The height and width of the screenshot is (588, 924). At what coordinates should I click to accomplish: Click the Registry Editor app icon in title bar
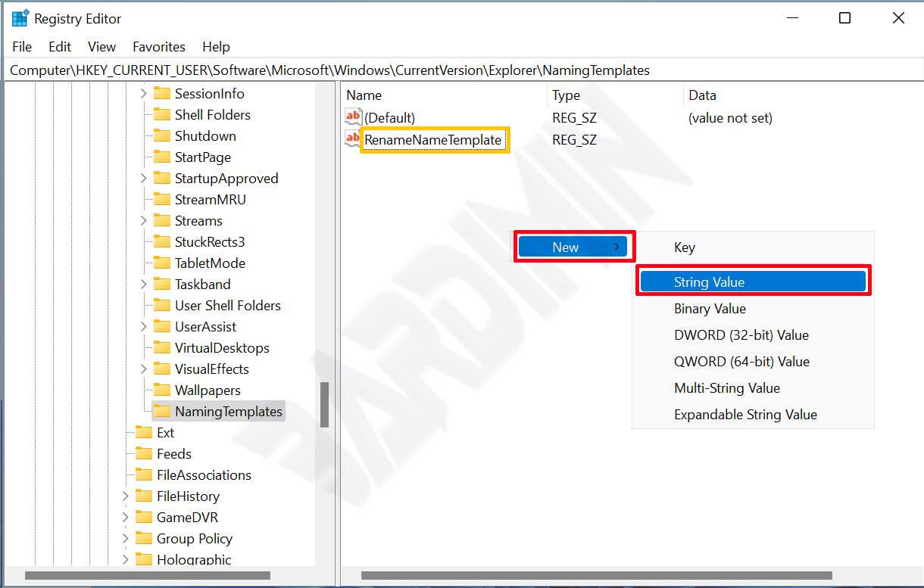coord(20,18)
